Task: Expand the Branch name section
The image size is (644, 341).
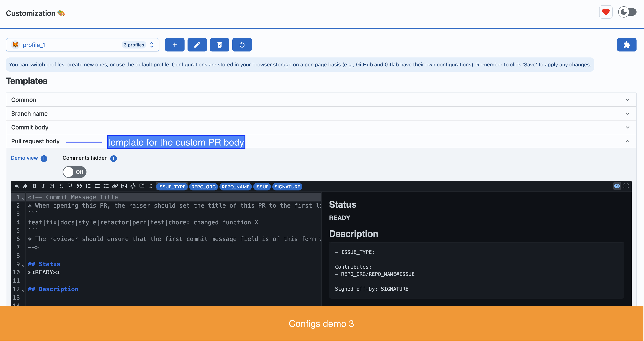Action: pyautogui.click(x=321, y=114)
